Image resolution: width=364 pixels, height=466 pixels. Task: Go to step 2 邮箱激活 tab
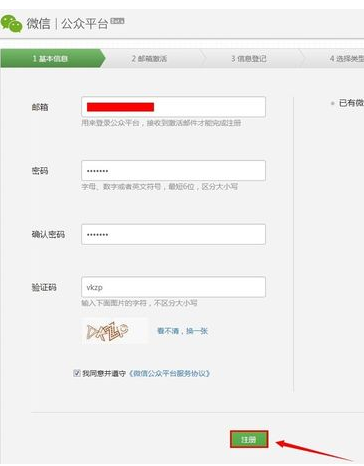point(149,59)
